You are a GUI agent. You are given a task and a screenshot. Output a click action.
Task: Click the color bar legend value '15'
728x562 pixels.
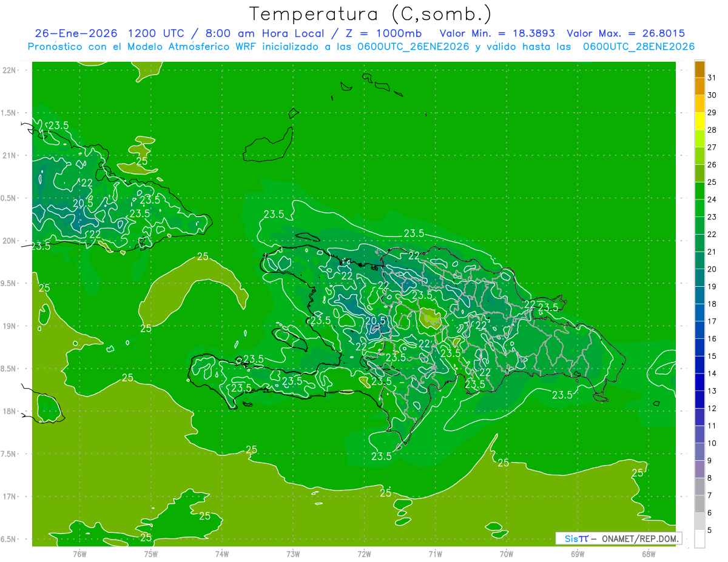(x=712, y=356)
